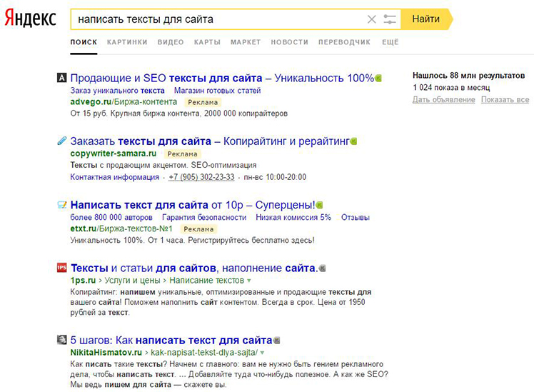The image size is (534, 392).
Task: Open the КАРТЫ tab
Action: [207, 42]
